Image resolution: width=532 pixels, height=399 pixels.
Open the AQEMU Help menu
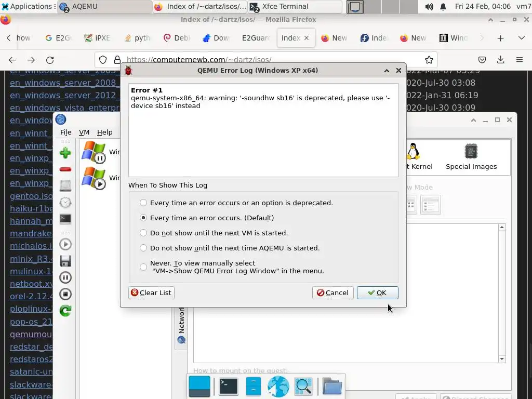tap(104, 132)
